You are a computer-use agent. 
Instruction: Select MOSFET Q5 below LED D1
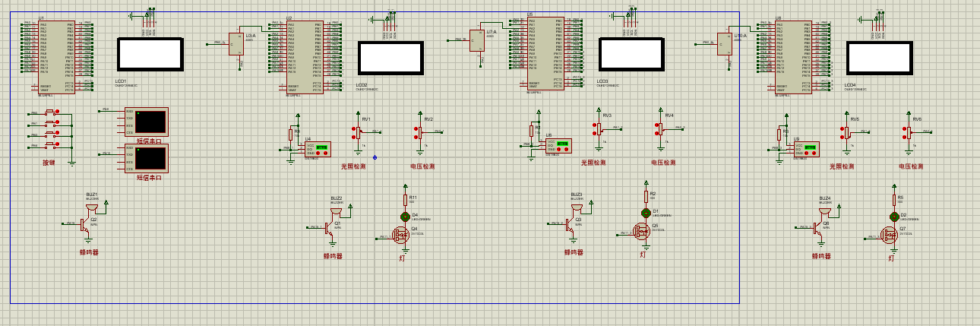(x=642, y=231)
